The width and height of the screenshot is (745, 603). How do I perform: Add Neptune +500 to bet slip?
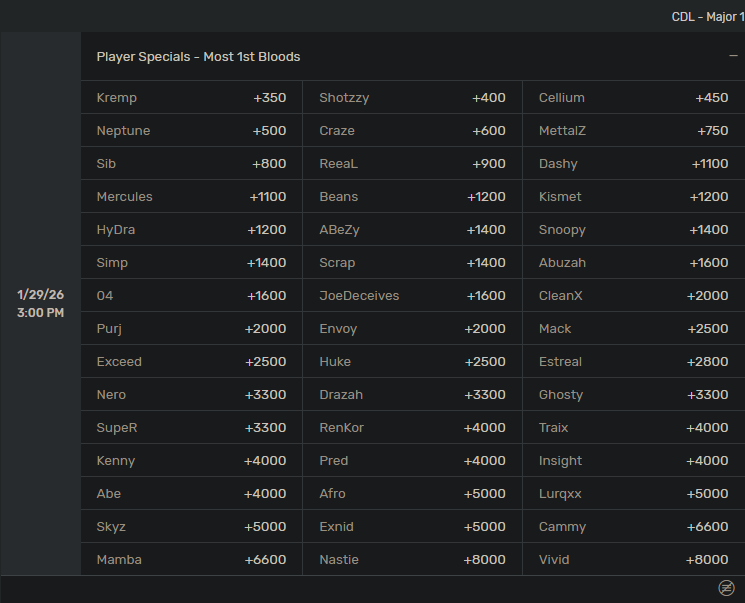pos(191,131)
